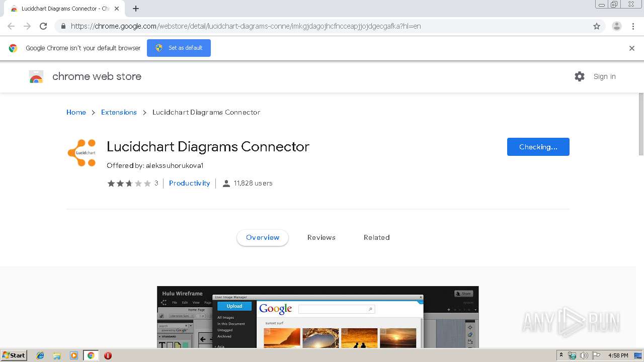Viewport: 644px width, 362px height.
Task: Open the Productivity category link
Action: [189, 183]
